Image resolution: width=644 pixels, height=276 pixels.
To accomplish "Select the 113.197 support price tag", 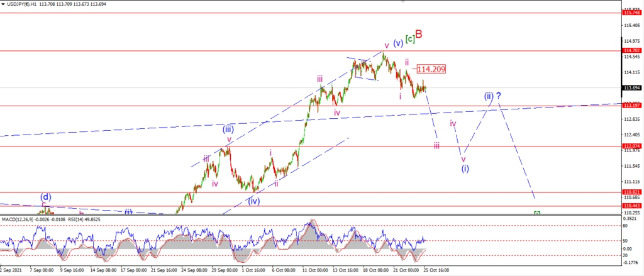I will 631,106.
